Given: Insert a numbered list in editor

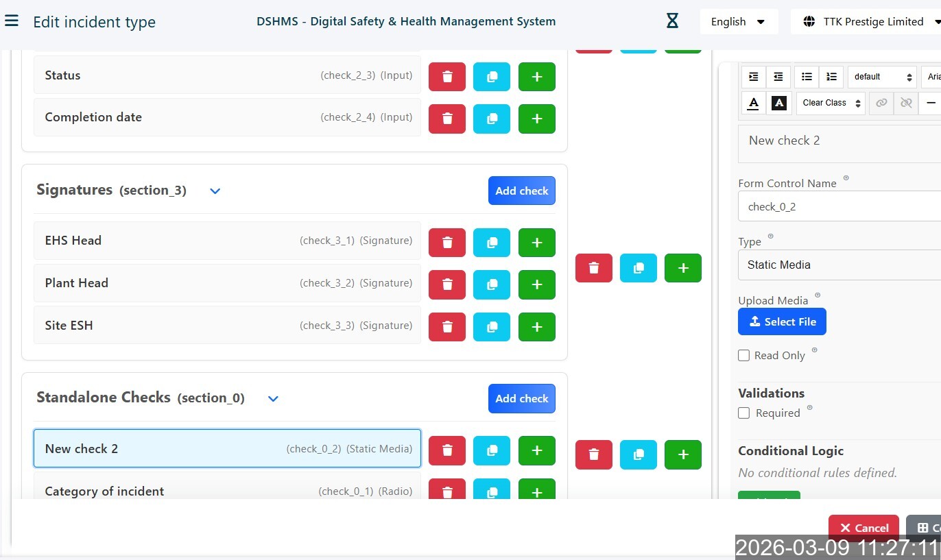Looking at the screenshot, I should coord(831,77).
